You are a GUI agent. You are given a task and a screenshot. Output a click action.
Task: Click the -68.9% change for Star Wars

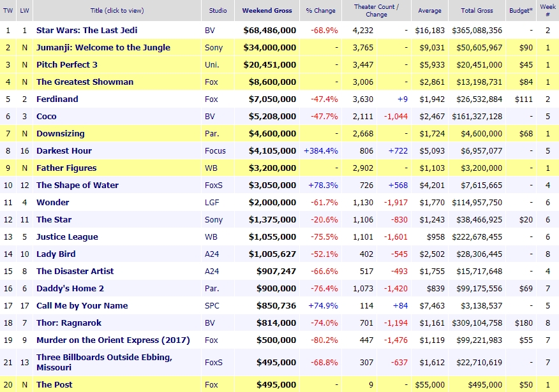[x=324, y=30]
